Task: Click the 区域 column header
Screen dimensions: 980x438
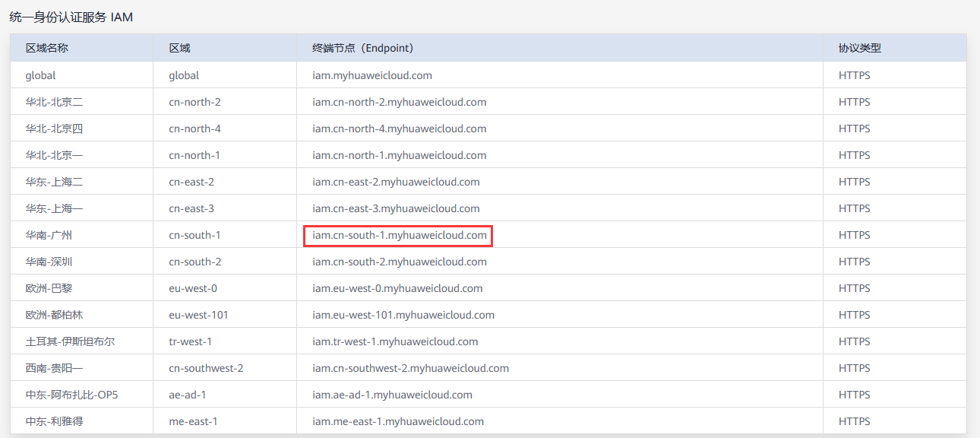Action: [179, 48]
